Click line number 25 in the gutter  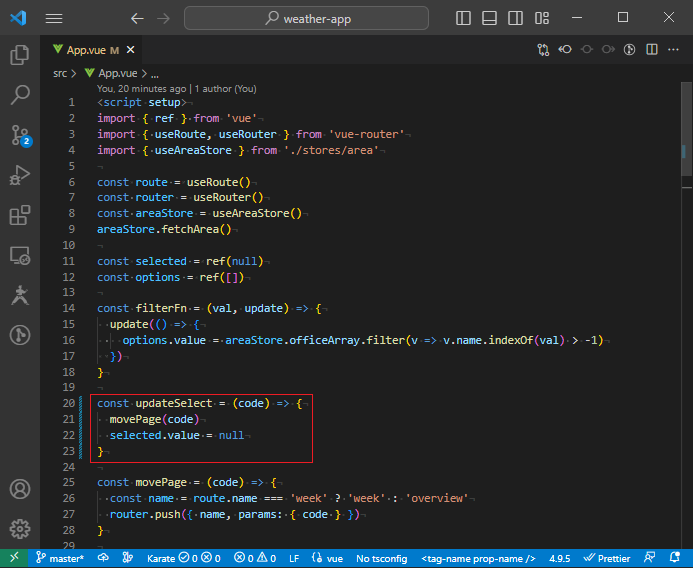69,482
